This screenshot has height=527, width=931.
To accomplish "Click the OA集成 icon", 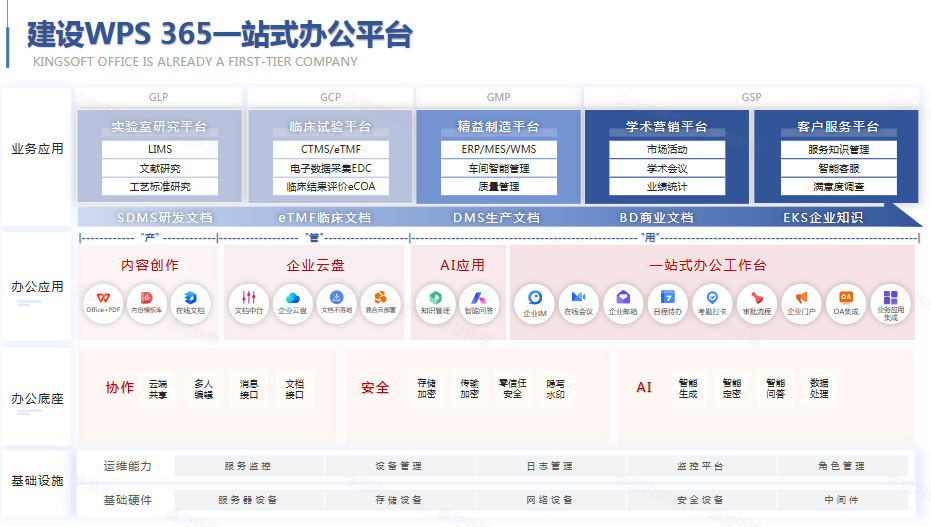I will point(846,304).
